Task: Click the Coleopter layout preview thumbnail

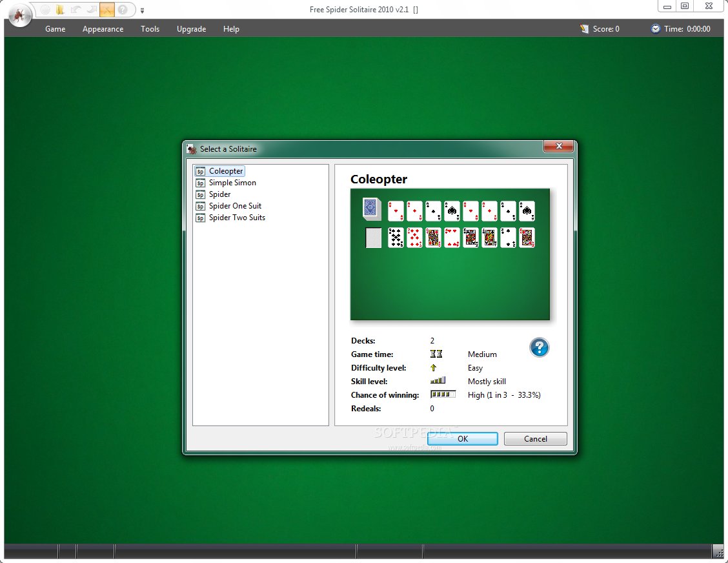Action: 450,254
